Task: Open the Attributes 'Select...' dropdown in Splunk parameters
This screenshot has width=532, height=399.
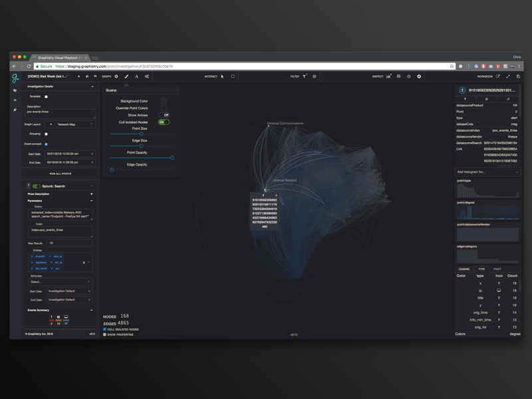Action: [x=60, y=282]
